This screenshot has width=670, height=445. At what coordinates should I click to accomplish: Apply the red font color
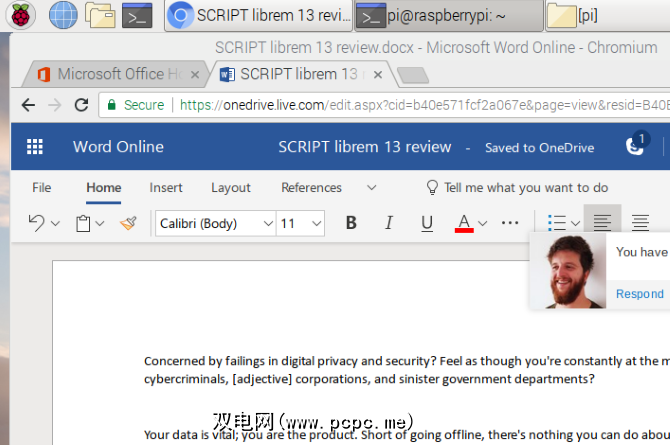[464, 223]
